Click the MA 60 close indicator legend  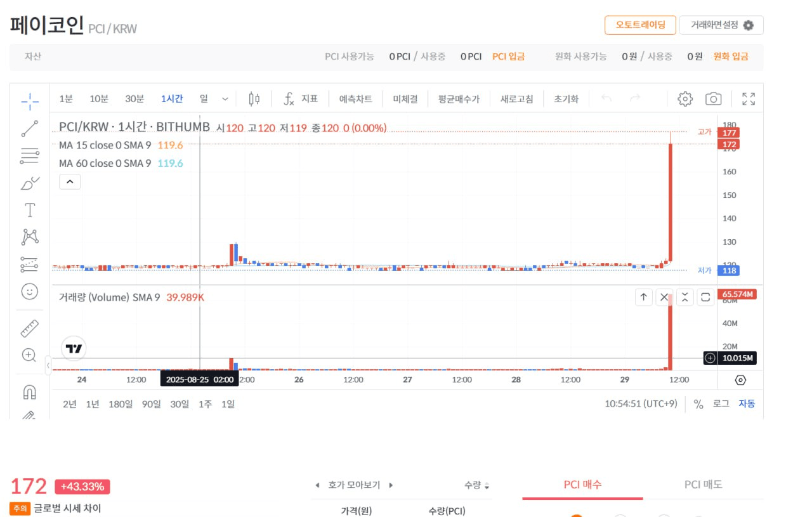coord(121,163)
